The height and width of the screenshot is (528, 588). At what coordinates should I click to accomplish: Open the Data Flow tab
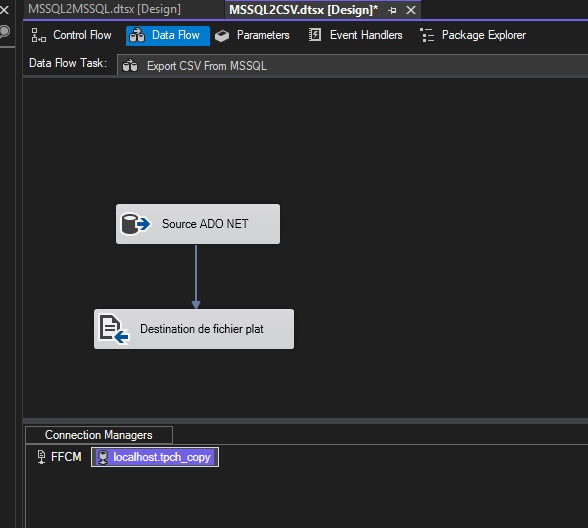pyautogui.click(x=168, y=36)
